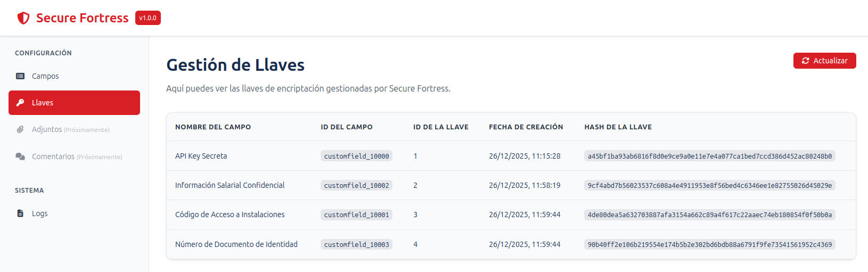Click the hash starting with a45bf1ba
The image size is (868, 272).
point(709,156)
